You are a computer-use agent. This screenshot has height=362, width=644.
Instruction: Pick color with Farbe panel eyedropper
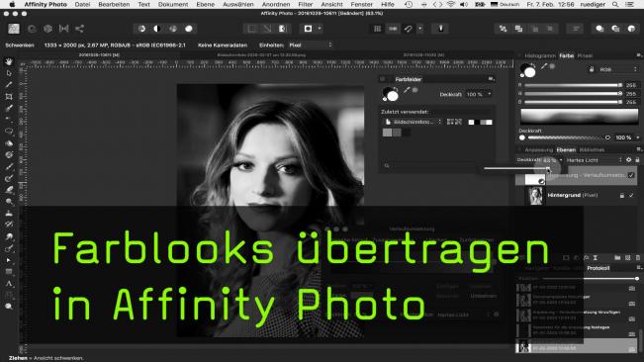(x=544, y=66)
